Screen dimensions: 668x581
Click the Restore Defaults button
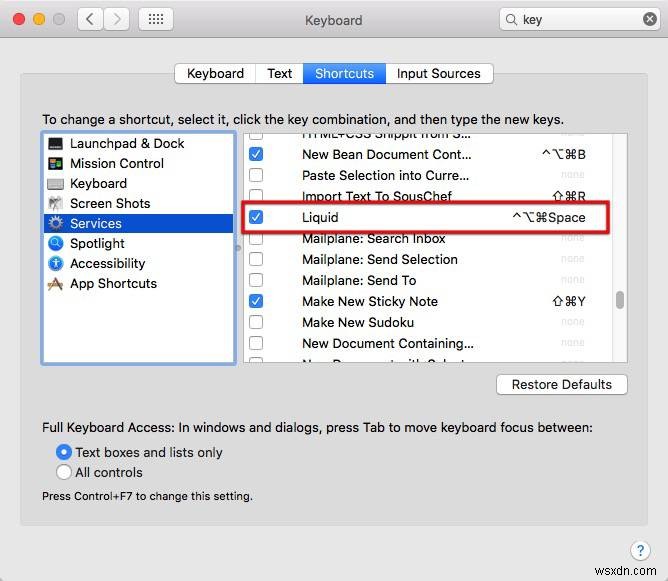(561, 385)
